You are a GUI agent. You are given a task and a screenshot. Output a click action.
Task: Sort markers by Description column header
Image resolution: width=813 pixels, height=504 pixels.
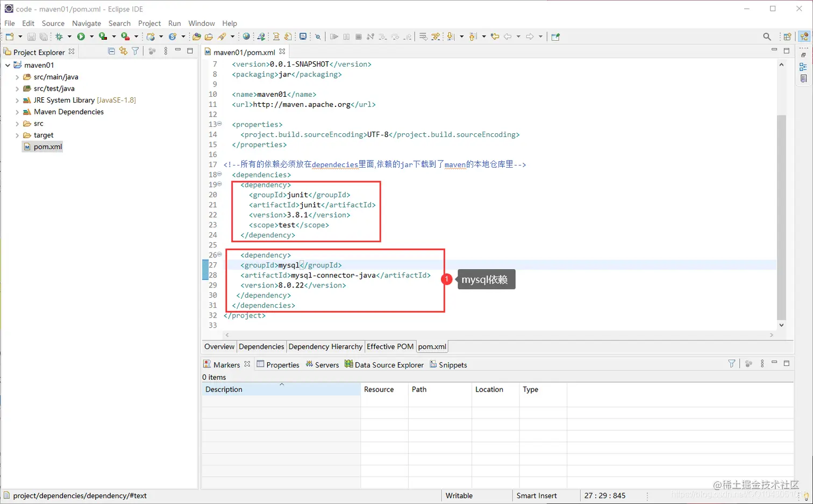pos(281,390)
